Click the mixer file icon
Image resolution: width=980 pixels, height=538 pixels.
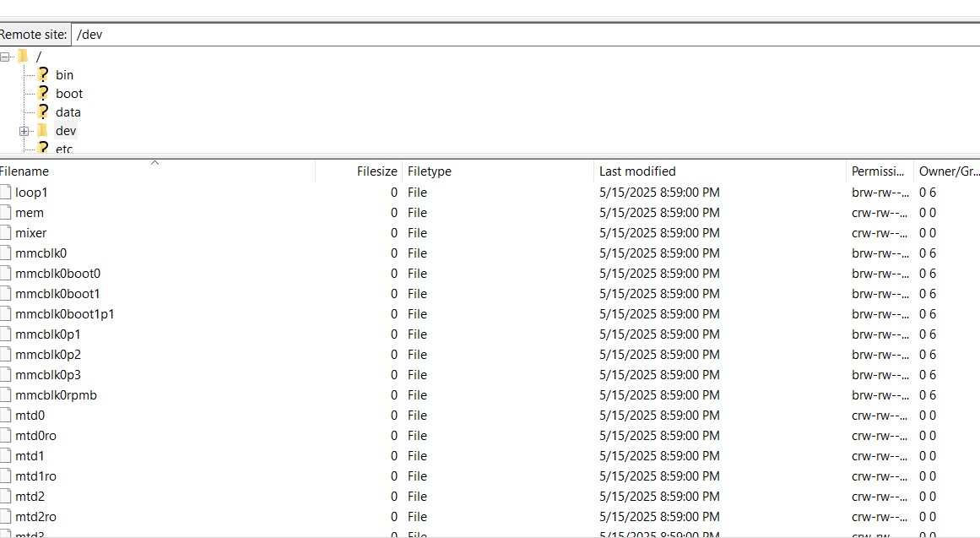(6, 233)
